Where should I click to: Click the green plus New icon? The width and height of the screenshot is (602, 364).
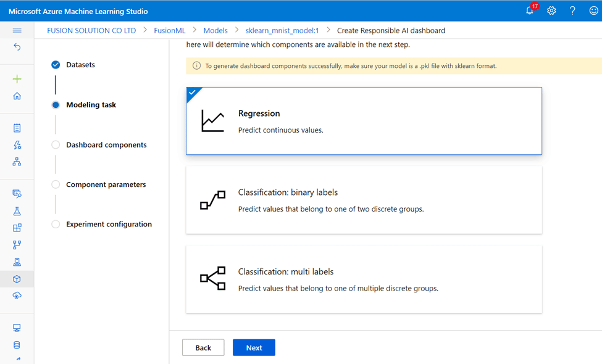(17, 80)
